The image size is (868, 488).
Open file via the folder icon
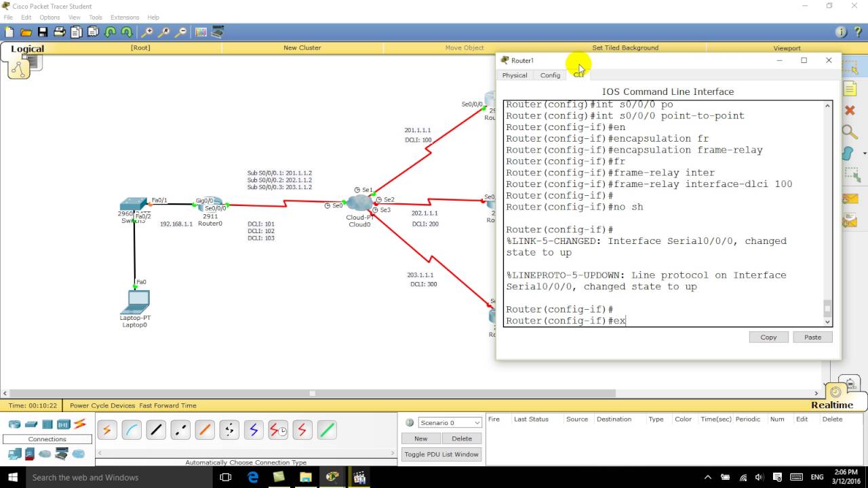(26, 32)
